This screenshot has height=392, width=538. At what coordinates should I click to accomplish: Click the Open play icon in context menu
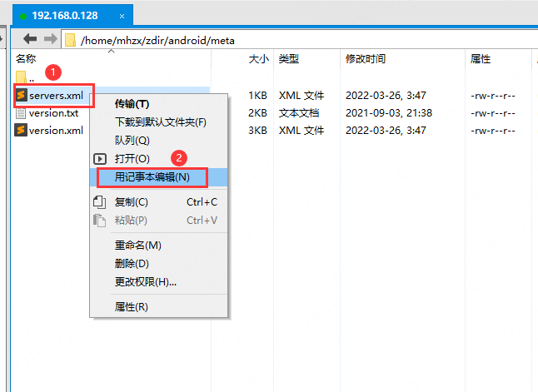[x=100, y=159]
